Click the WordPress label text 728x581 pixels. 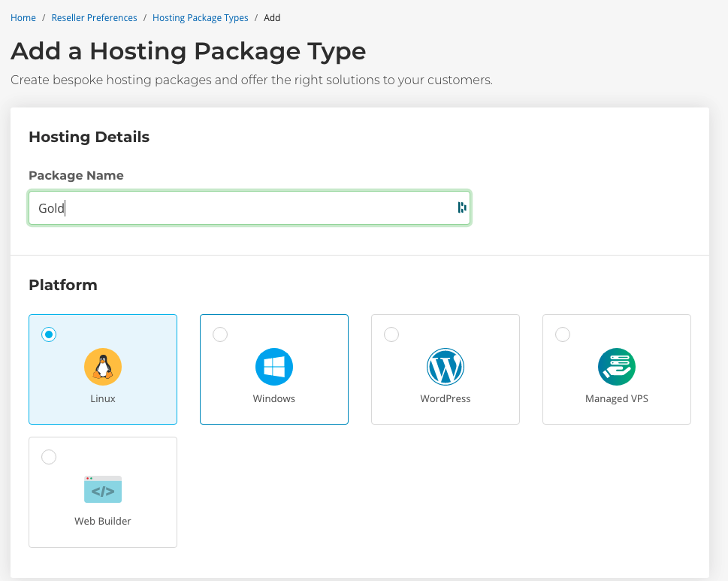[x=446, y=398]
